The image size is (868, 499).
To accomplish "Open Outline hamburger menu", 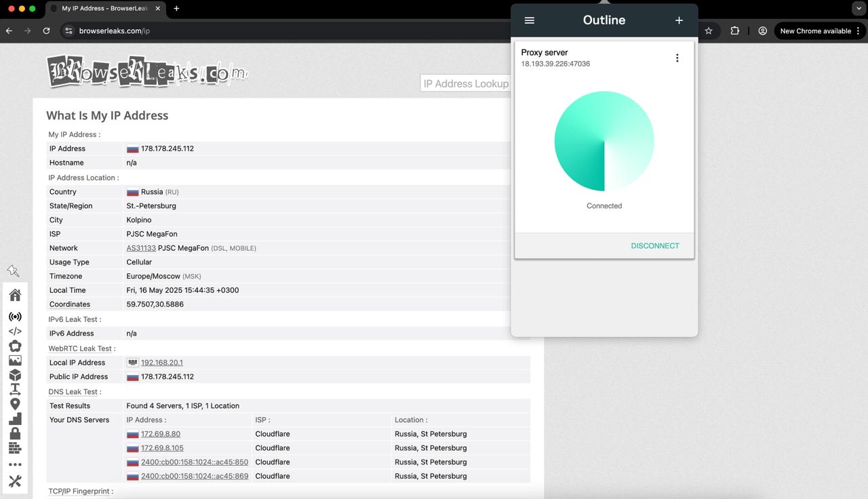I will pos(530,20).
